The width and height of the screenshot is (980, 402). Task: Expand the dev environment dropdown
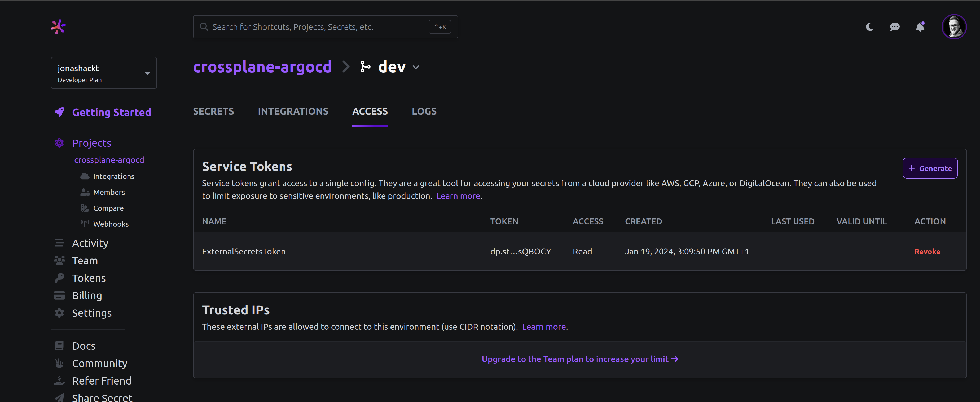417,67
